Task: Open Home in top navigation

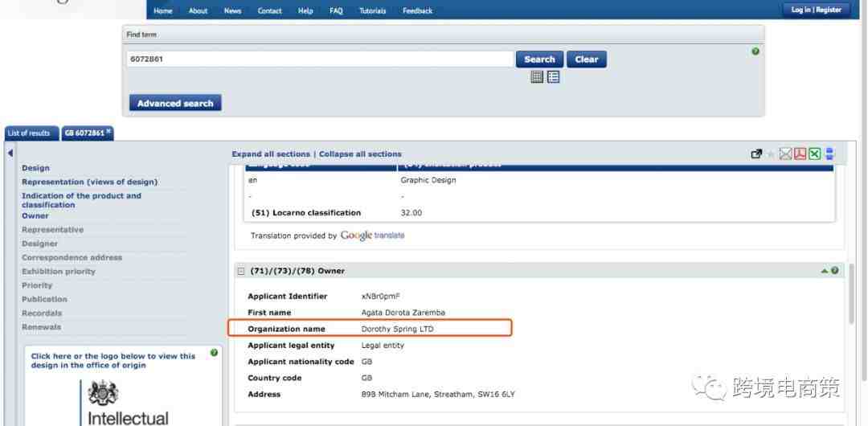Action: 162,10
